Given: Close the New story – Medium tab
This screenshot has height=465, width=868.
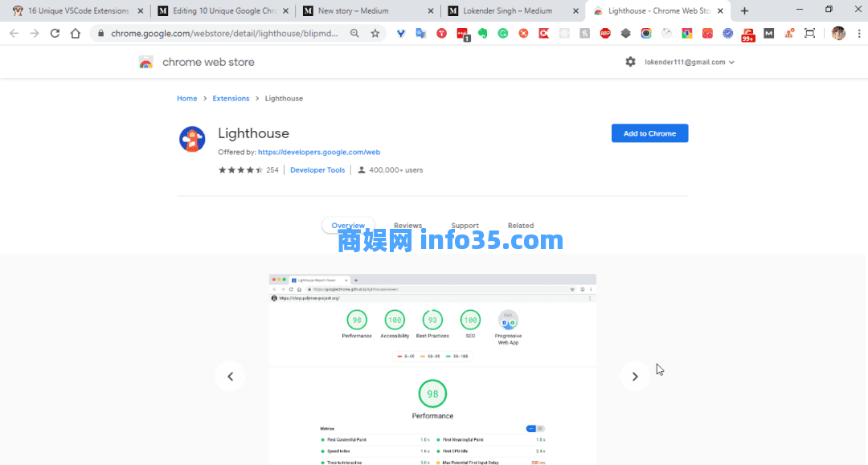Looking at the screenshot, I should tap(431, 10).
